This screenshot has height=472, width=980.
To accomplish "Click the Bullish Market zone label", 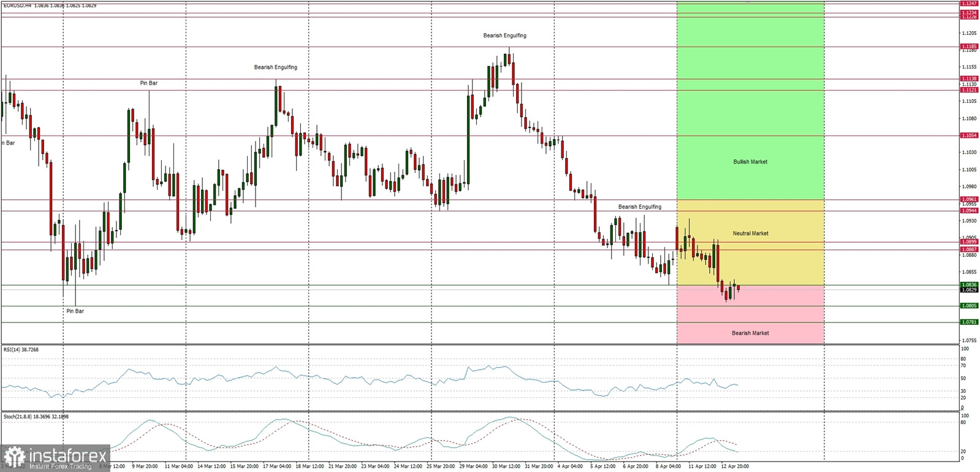I will click(750, 162).
